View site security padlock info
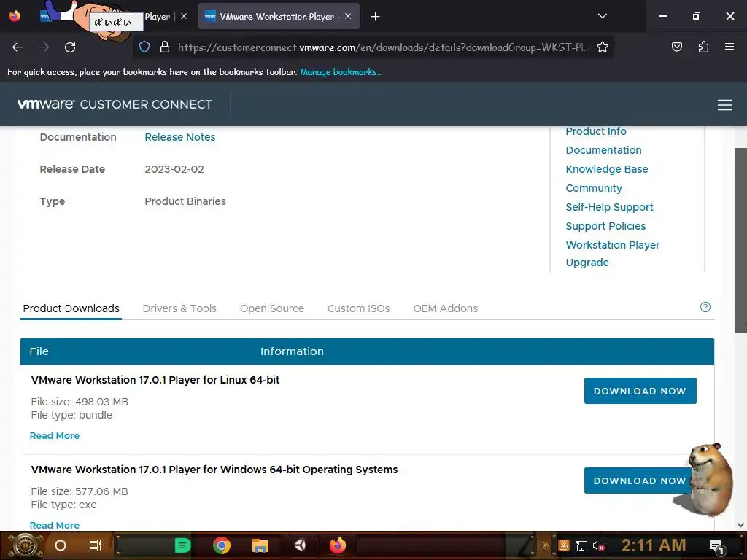The width and height of the screenshot is (747, 560). [165, 47]
